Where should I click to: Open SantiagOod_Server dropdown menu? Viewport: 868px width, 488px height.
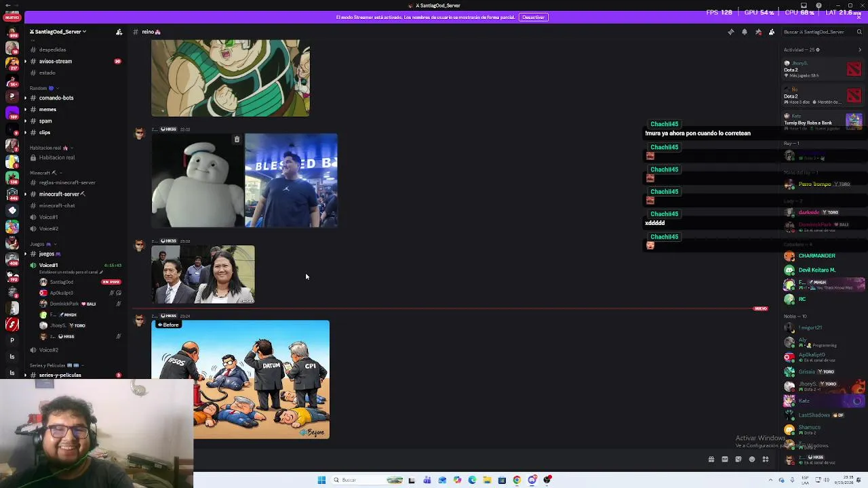[58, 32]
